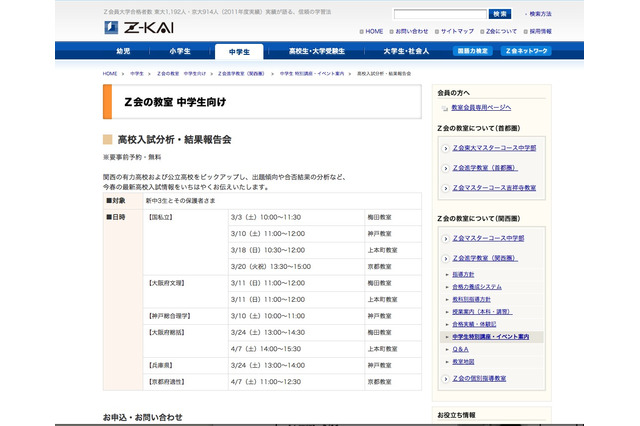Image resolution: width=640 pixels, height=426 pixels.
Task: Click the 4/7（土）14:00〜15:30 cell
Action: click(x=296, y=349)
